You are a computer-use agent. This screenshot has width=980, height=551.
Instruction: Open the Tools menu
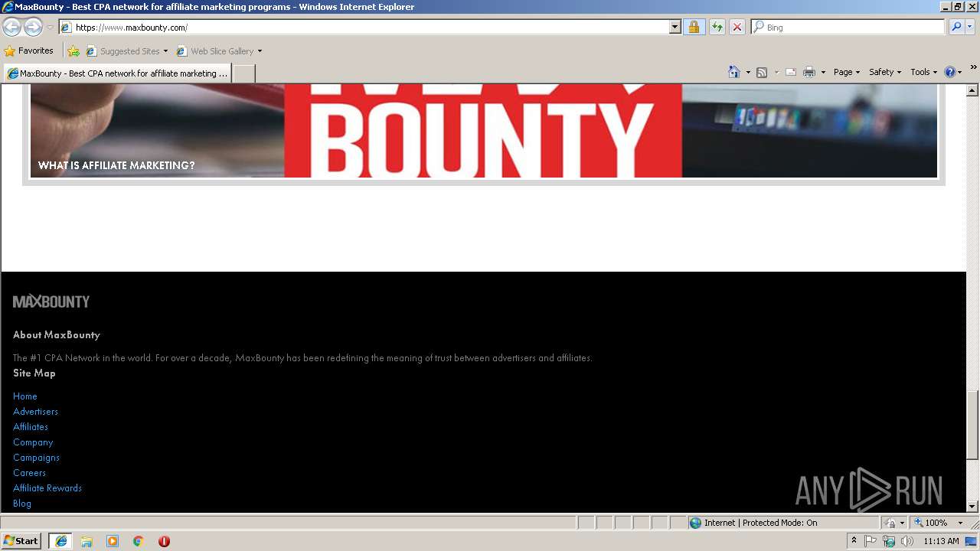(923, 72)
